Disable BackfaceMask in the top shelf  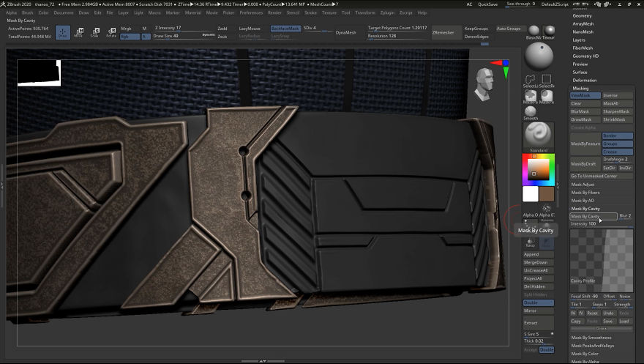pos(285,29)
